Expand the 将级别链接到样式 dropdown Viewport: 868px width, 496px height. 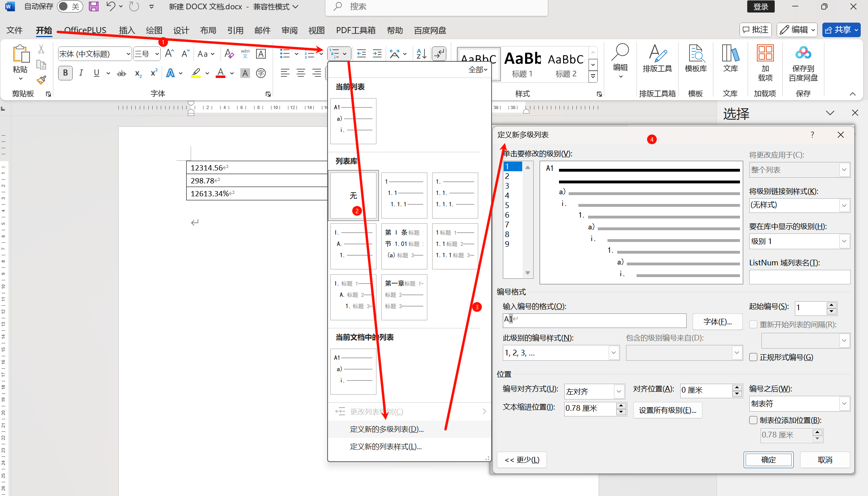[x=844, y=205]
